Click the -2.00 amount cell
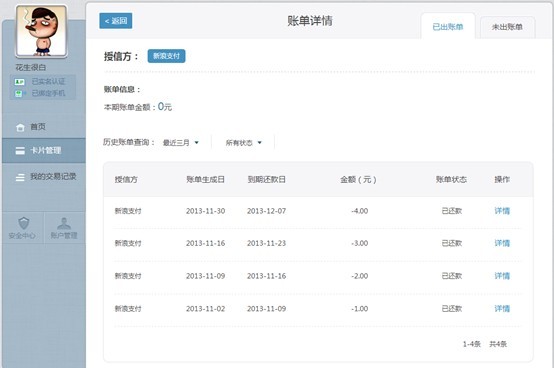Screen dimensions: 554x368 359,276
